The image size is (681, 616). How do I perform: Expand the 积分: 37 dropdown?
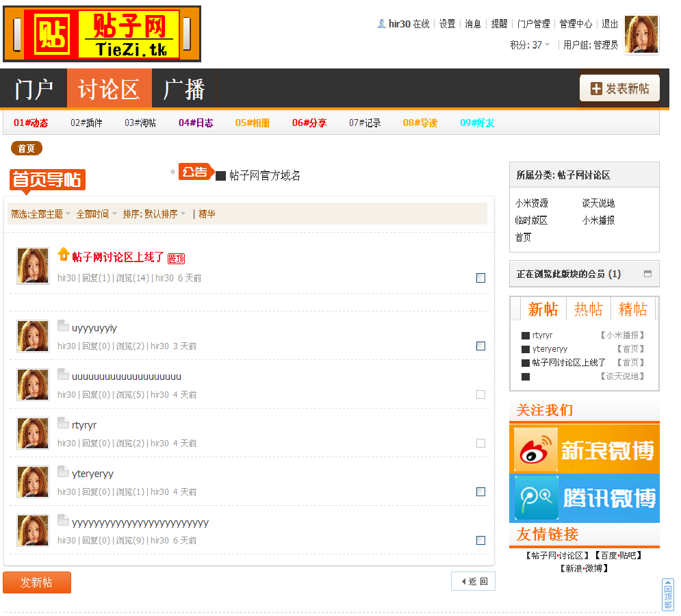tap(530, 44)
